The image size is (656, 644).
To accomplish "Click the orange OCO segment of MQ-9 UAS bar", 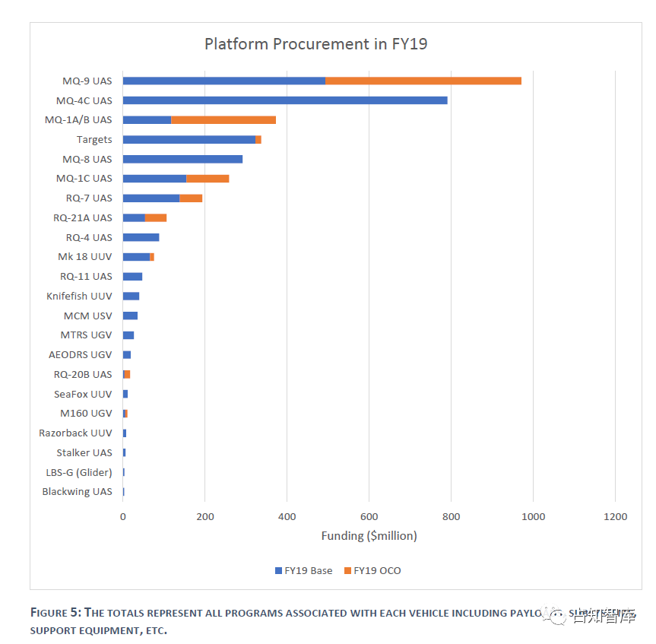I will pos(423,81).
